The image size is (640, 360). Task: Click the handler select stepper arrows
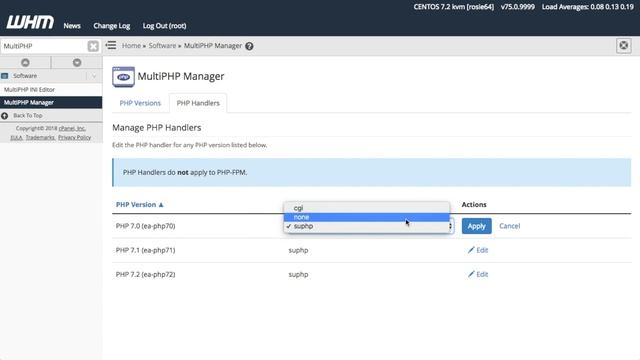(451, 226)
